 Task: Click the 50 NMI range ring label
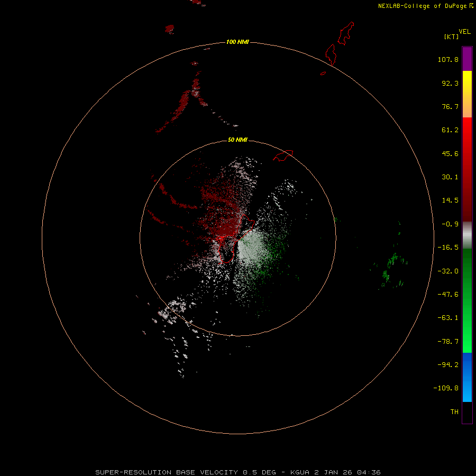coord(237,140)
